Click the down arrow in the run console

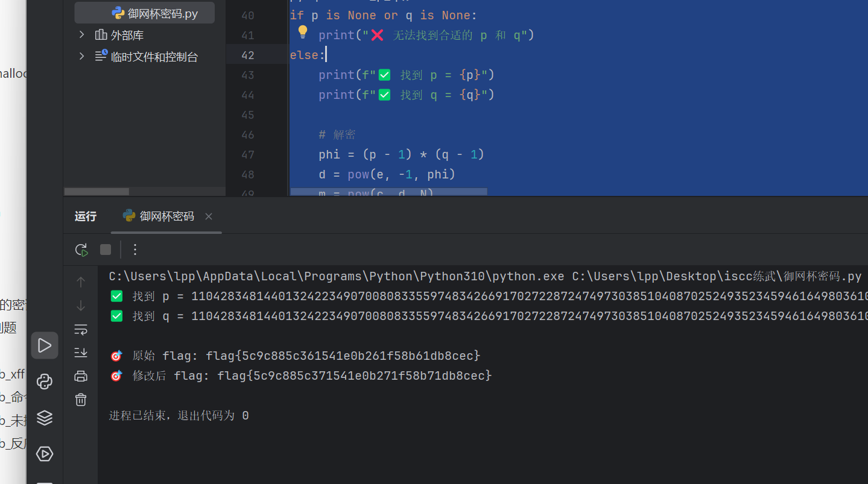81,306
